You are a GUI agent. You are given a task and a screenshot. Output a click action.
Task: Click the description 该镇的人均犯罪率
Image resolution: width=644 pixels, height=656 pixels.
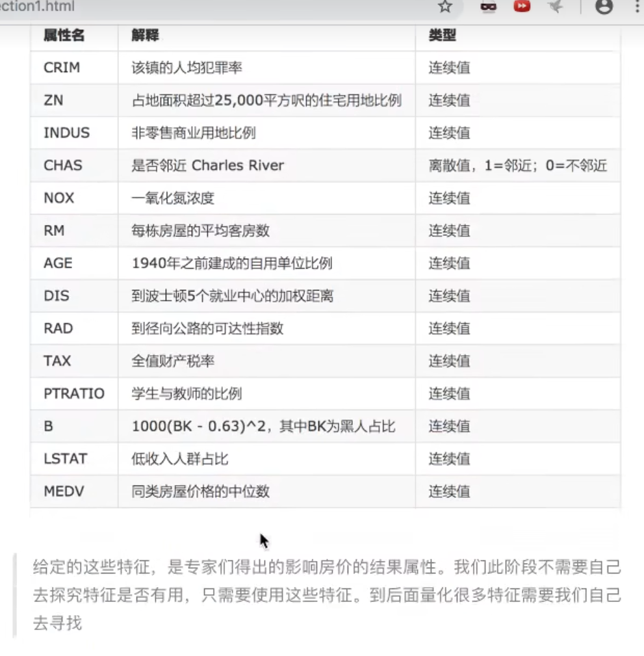pos(187,68)
